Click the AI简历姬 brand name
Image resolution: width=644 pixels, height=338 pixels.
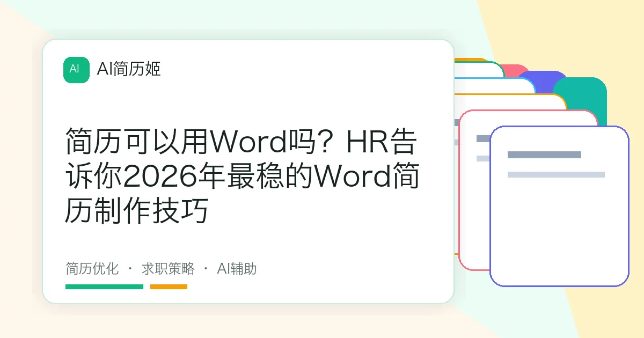point(129,69)
